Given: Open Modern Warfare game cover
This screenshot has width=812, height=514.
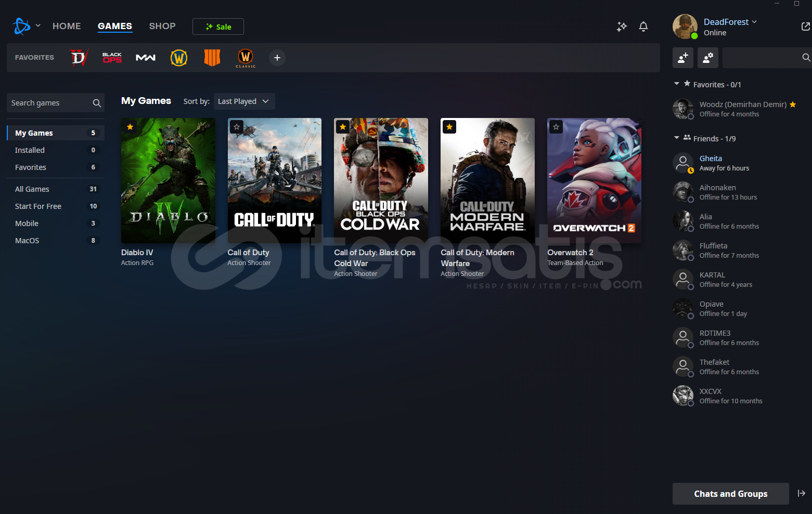Looking at the screenshot, I should pos(487,180).
